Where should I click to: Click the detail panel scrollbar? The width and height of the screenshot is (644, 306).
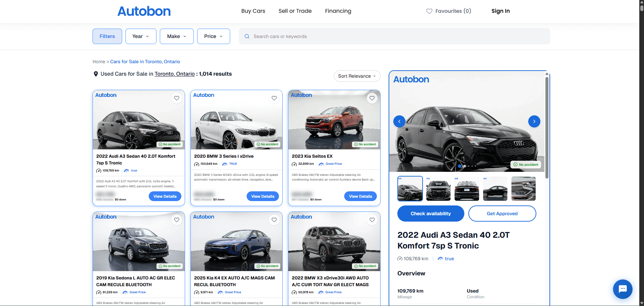[547, 128]
